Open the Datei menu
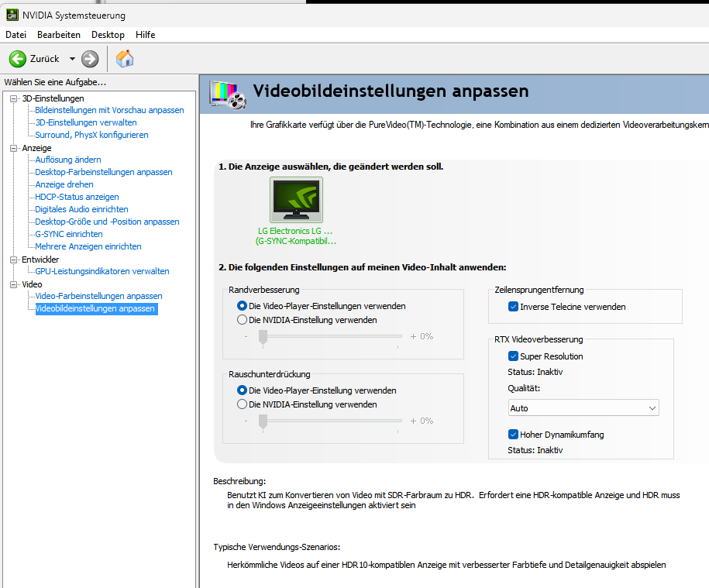This screenshot has height=588, width=709. click(15, 35)
